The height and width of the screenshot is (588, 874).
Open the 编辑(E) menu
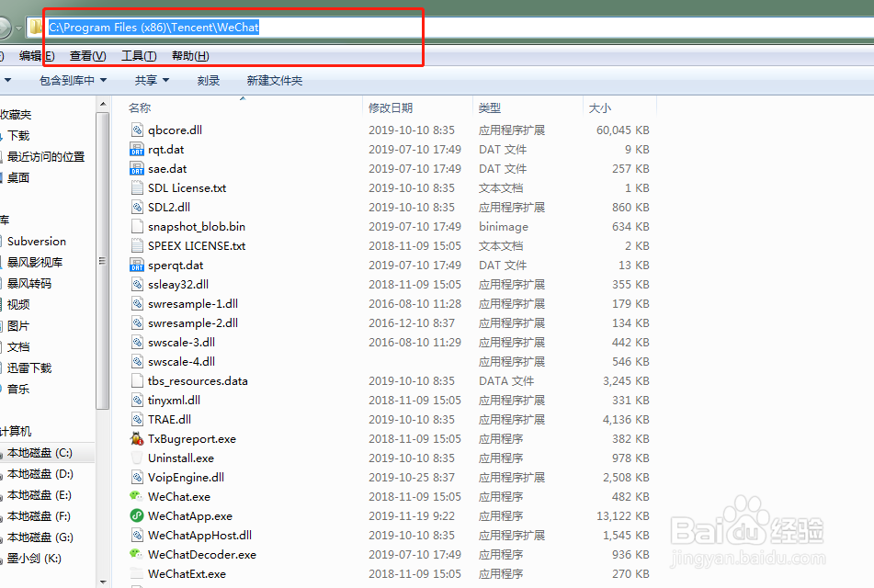click(x=37, y=56)
